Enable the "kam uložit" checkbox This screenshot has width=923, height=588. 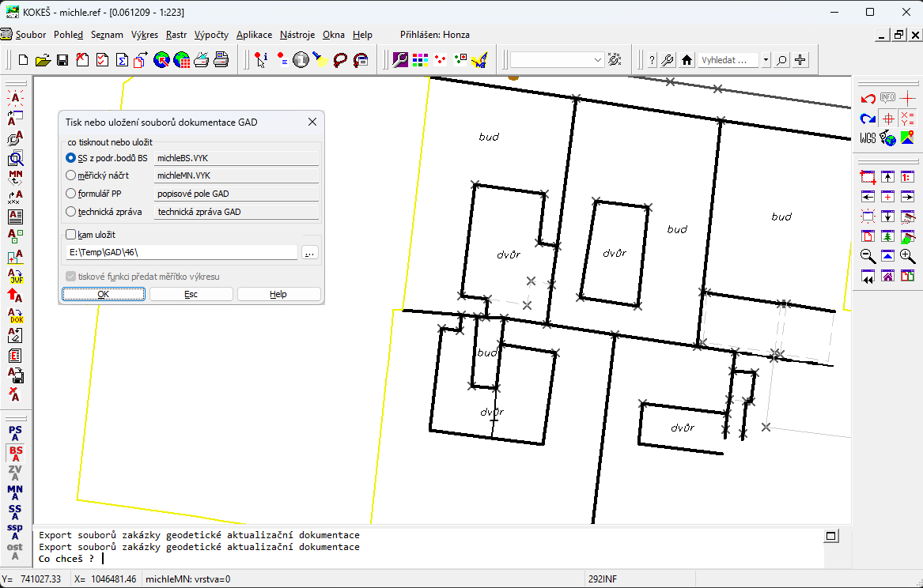[x=71, y=235]
